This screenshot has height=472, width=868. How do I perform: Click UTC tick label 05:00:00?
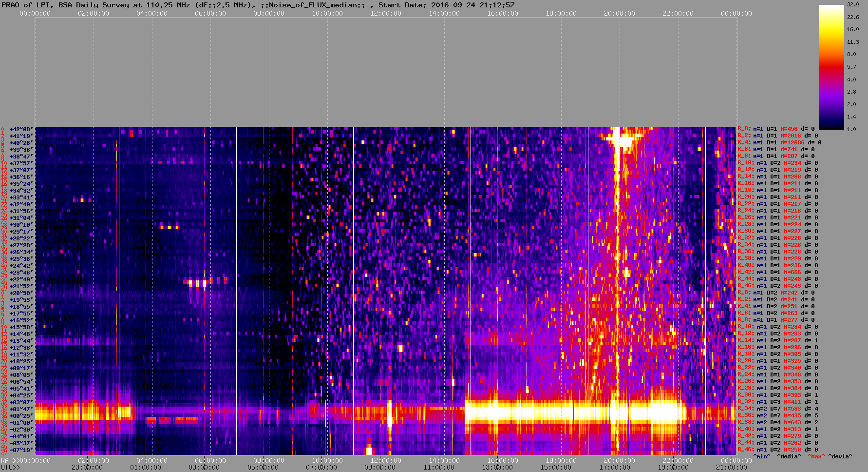click(263, 467)
